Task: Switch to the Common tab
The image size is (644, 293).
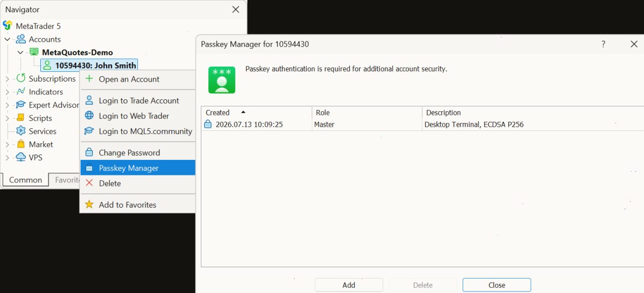Action: (x=25, y=180)
